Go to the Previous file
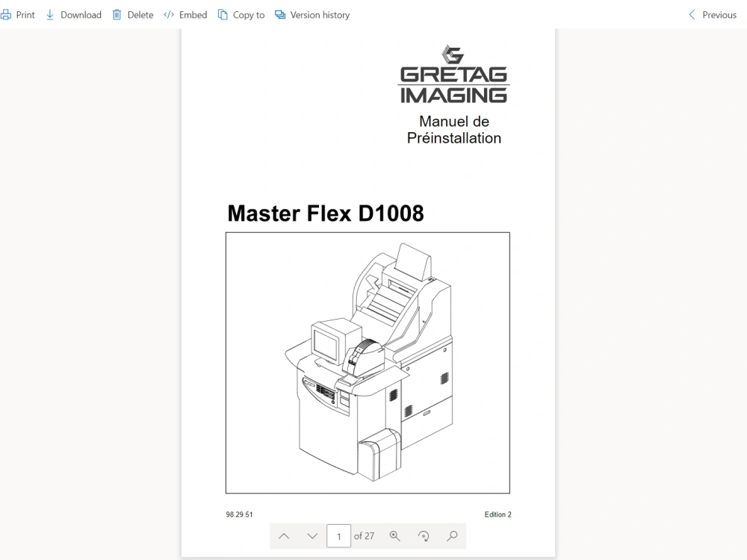 click(713, 15)
